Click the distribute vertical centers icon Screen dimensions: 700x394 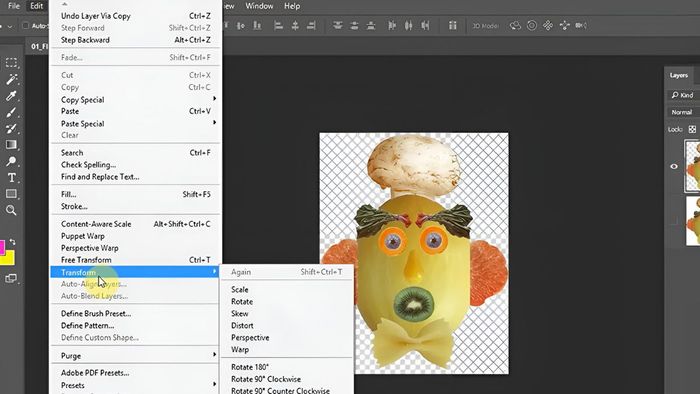point(354,25)
